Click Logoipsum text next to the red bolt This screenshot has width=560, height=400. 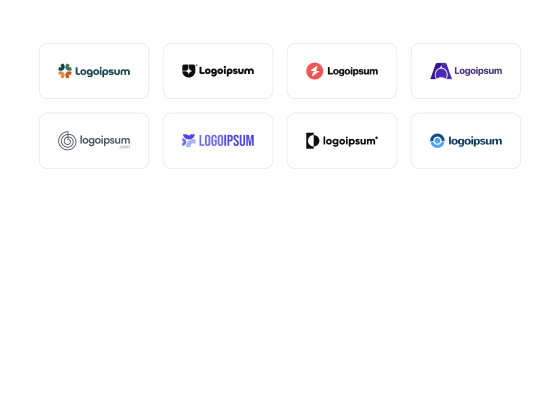coord(352,71)
